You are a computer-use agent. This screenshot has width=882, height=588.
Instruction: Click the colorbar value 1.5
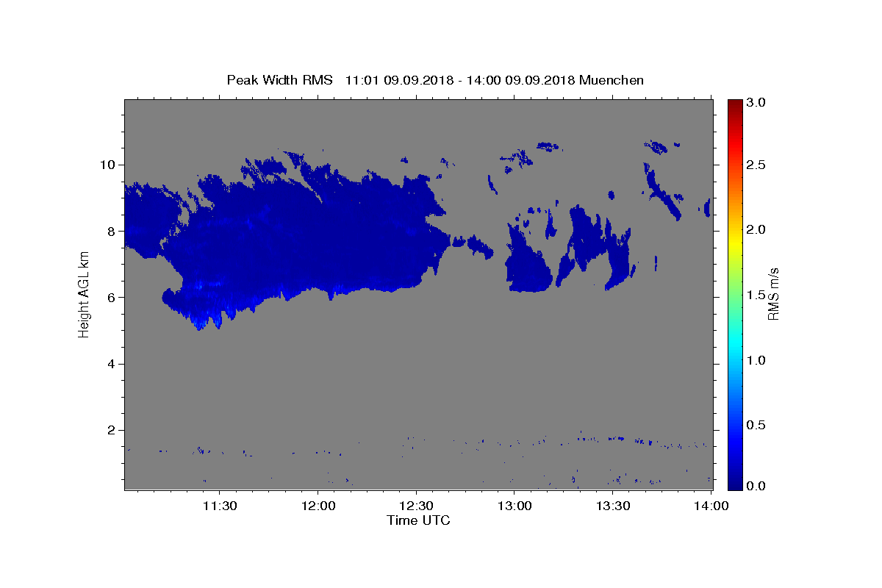(756, 295)
